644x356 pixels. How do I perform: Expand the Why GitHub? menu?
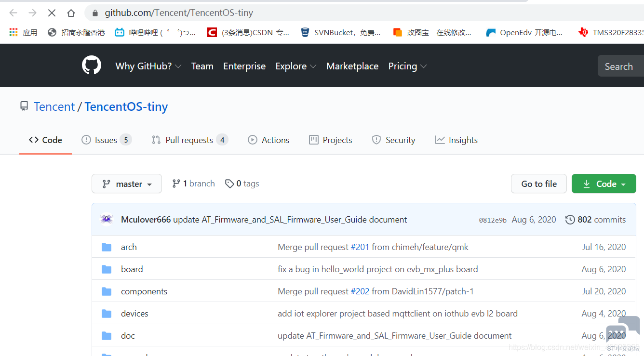pos(148,66)
